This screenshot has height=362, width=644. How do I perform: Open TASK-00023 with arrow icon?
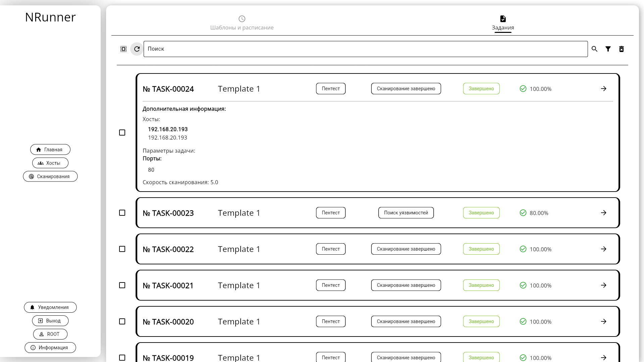[x=604, y=213]
